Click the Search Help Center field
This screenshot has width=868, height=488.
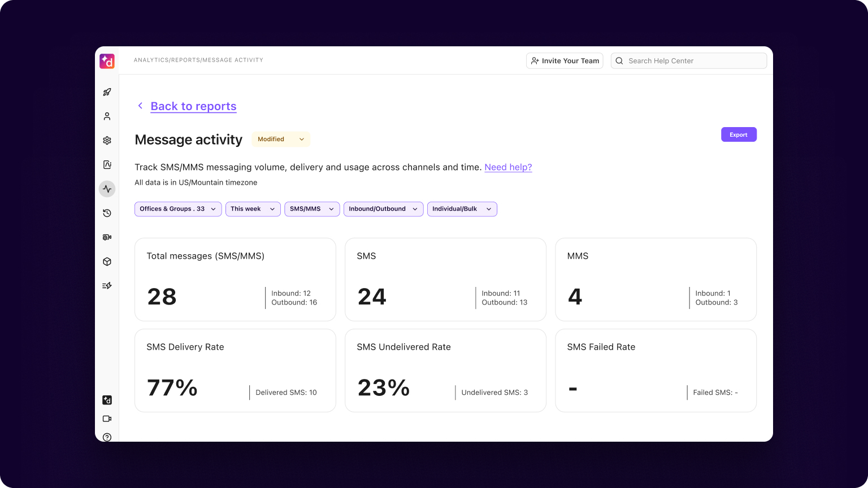[x=688, y=60]
